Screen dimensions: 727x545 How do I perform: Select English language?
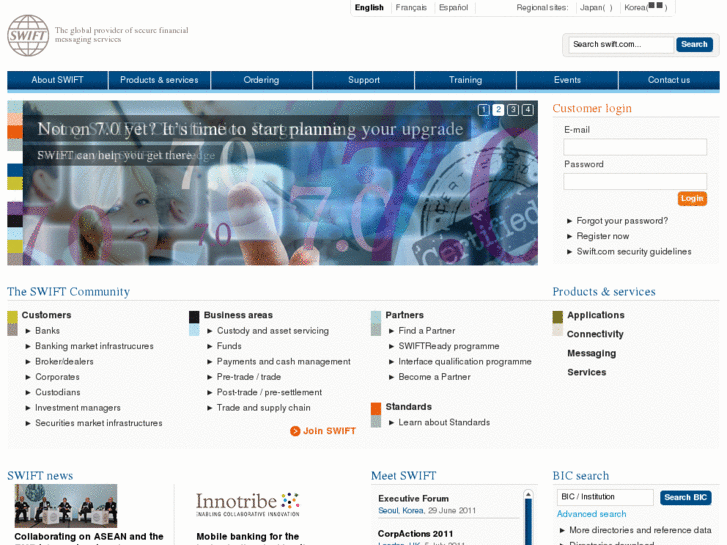tap(369, 7)
